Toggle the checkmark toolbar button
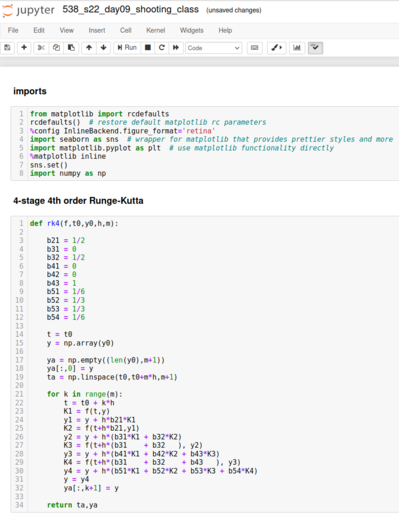This screenshot has height=519, width=399. tap(315, 48)
